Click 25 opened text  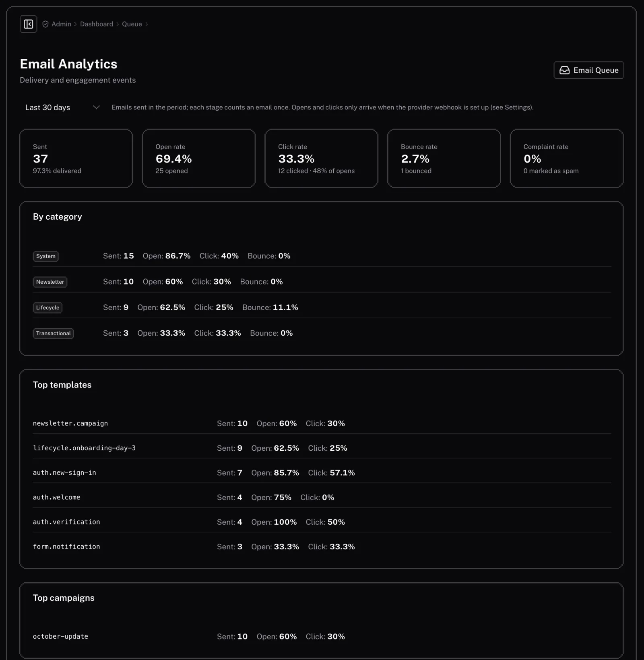click(172, 171)
